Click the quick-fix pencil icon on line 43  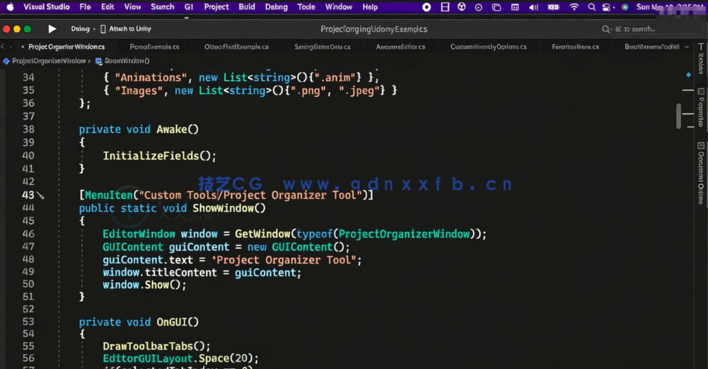pyautogui.click(x=41, y=196)
